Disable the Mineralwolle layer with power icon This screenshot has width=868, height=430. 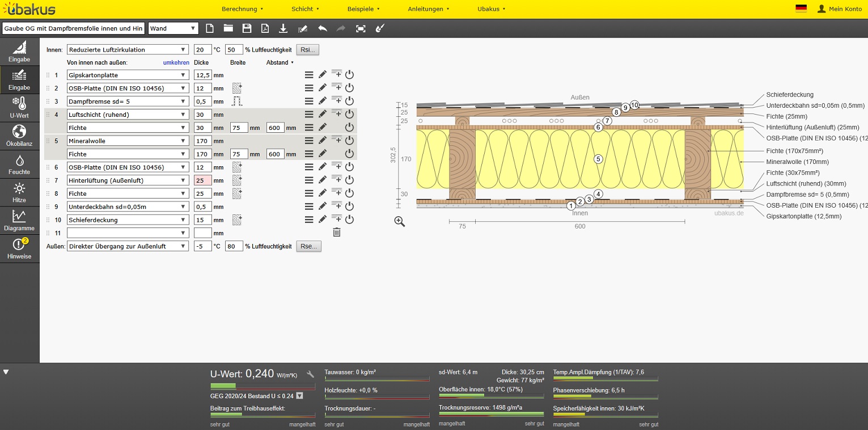coord(349,140)
